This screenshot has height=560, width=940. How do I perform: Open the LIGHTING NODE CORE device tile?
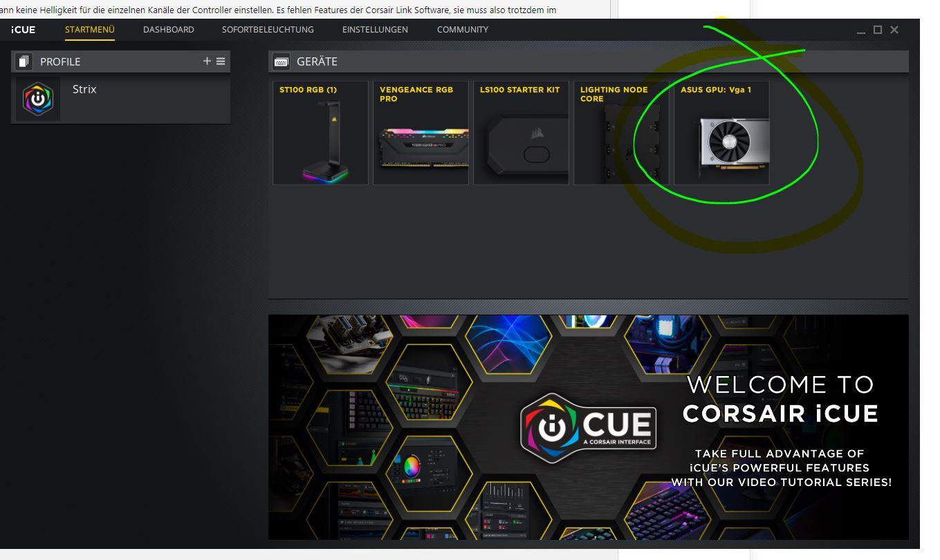click(621, 133)
